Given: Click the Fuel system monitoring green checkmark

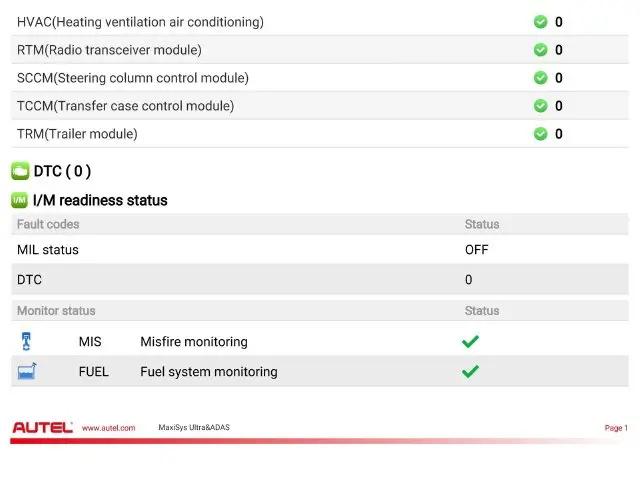Looking at the screenshot, I should tap(470, 371).
